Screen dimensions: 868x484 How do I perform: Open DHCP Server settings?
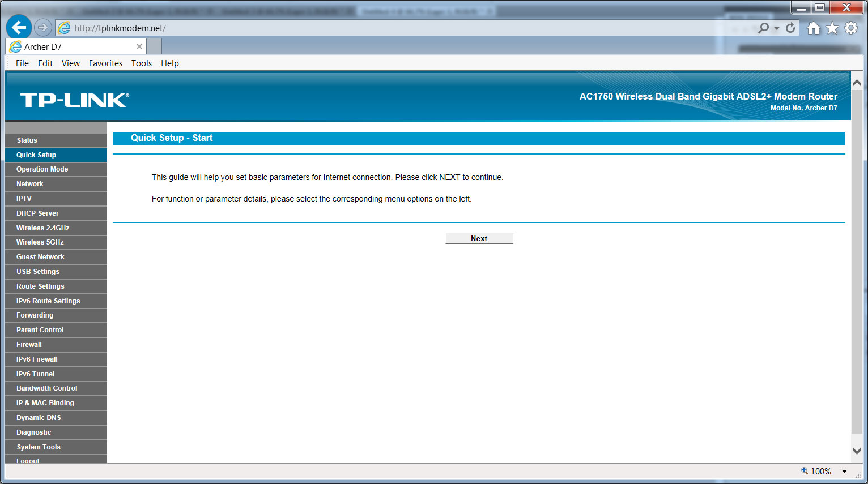pos(56,213)
